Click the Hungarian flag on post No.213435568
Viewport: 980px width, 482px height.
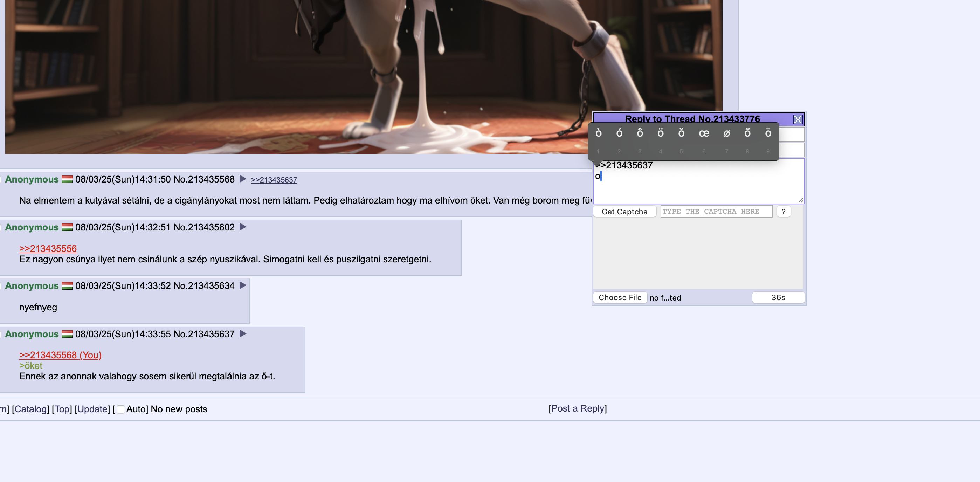point(67,179)
